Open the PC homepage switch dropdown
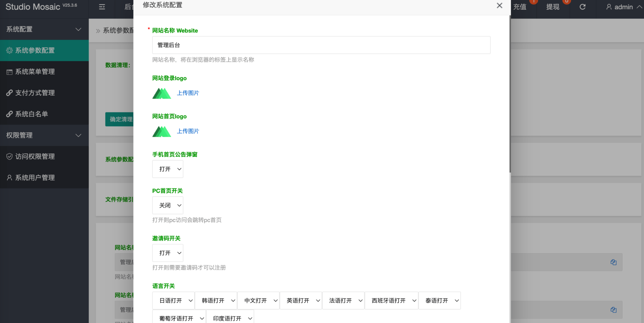The height and width of the screenshot is (323, 644). click(168, 205)
